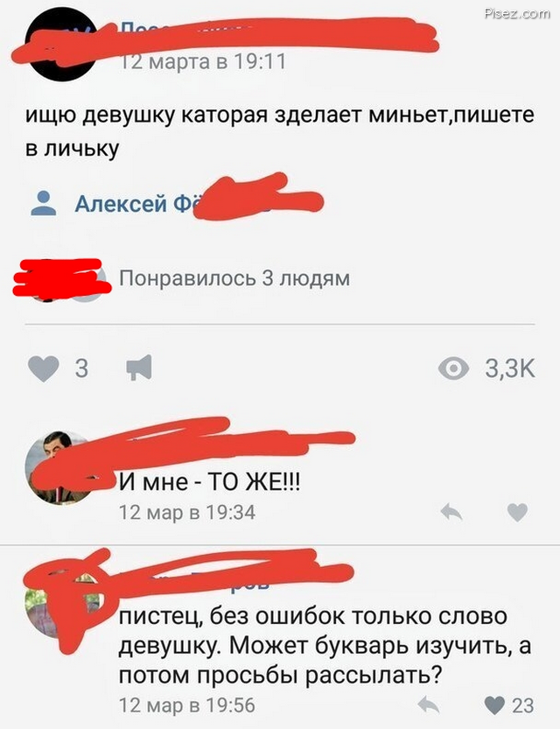The width and height of the screenshot is (560, 729).
Task: Reply to the 19:34 comment with the arrow icon
Action: click(451, 512)
